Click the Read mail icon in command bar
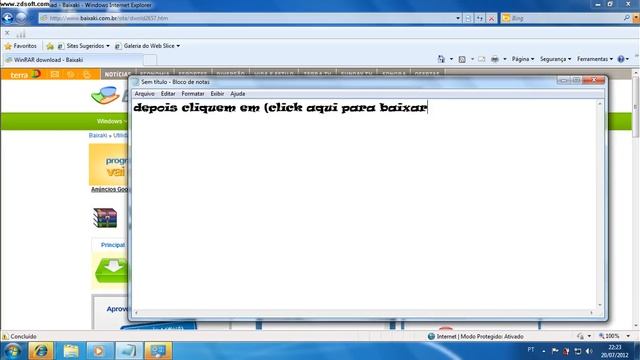The image size is (640, 360). click(482, 59)
